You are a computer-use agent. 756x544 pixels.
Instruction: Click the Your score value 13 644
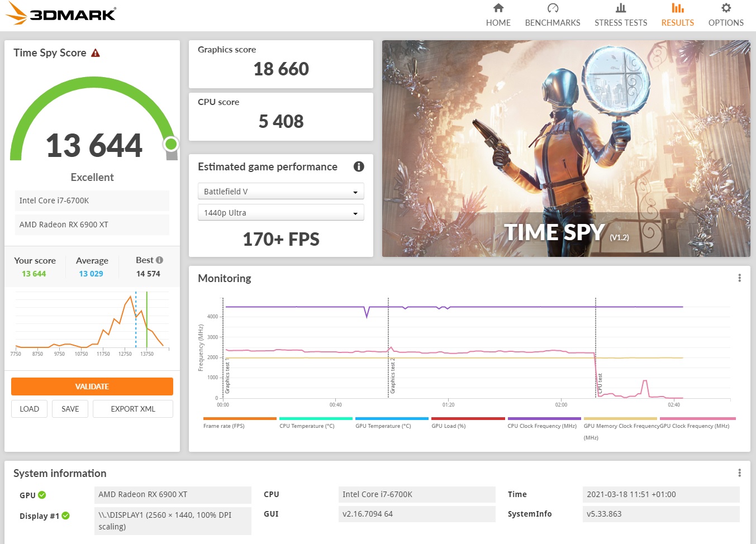click(x=34, y=274)
